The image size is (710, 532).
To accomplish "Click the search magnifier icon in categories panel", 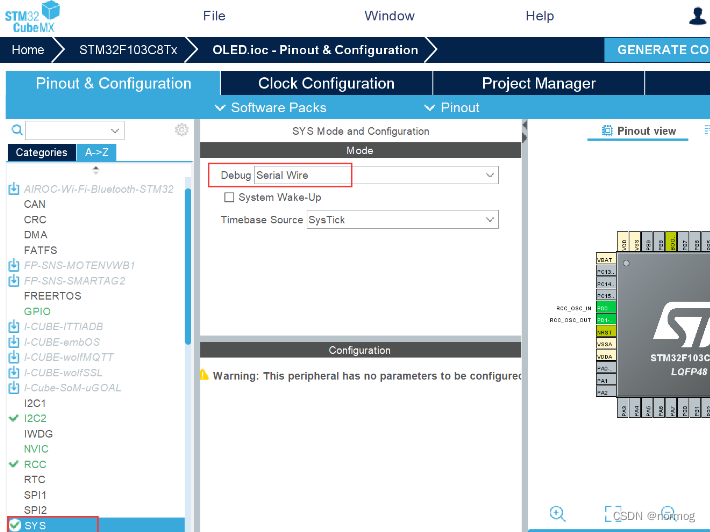I will 17,130.
